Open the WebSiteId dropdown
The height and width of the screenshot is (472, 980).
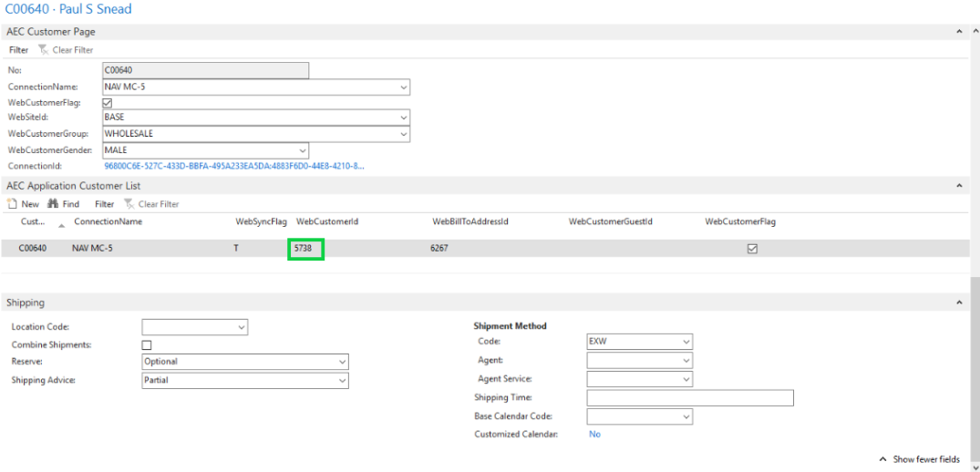pyautogui.click(x=404, y=118)
